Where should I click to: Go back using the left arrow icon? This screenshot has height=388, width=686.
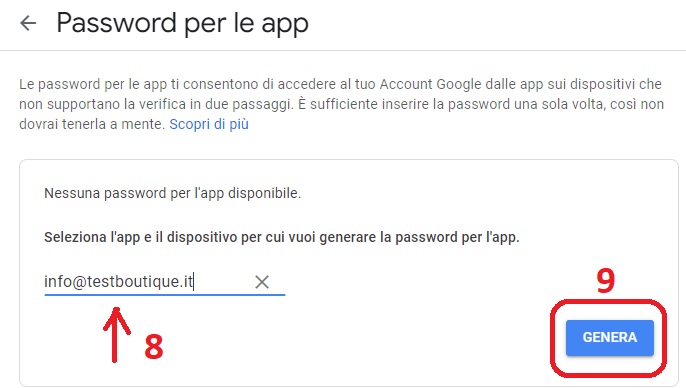[x=28, y=23]
